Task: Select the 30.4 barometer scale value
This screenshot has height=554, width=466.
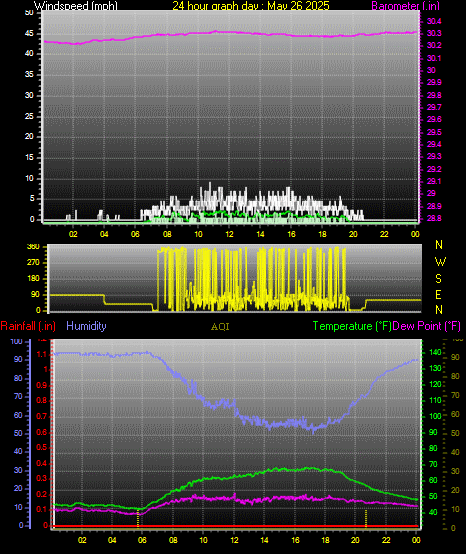Action: coord(434,22)
